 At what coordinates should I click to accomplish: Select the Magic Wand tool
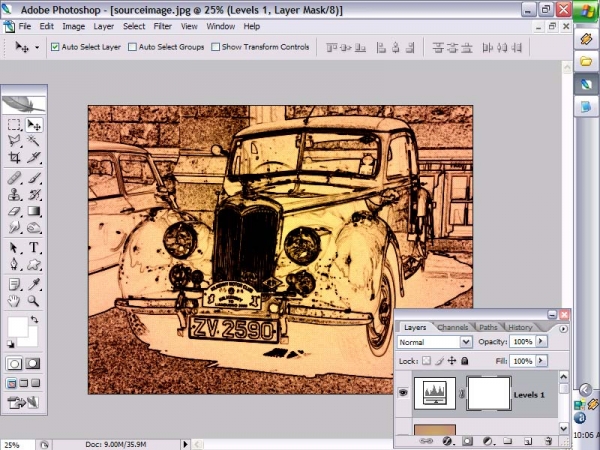(x=34, y=141)
